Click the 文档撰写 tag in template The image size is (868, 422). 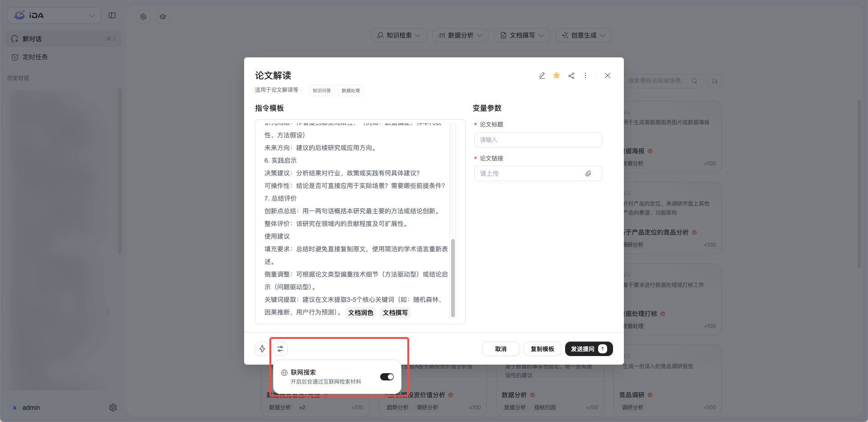[x=395, y=313]
